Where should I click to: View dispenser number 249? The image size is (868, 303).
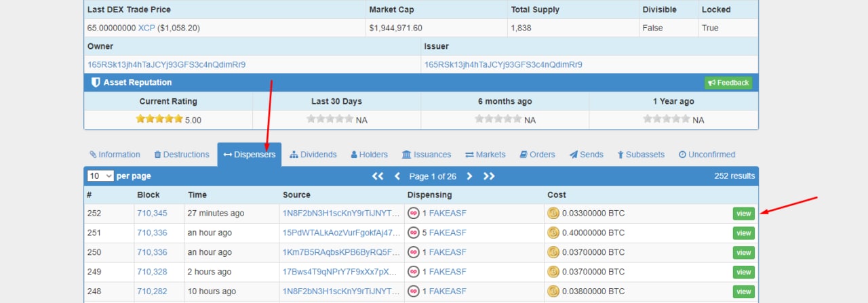pyautogui.click(x=743, y=272)
